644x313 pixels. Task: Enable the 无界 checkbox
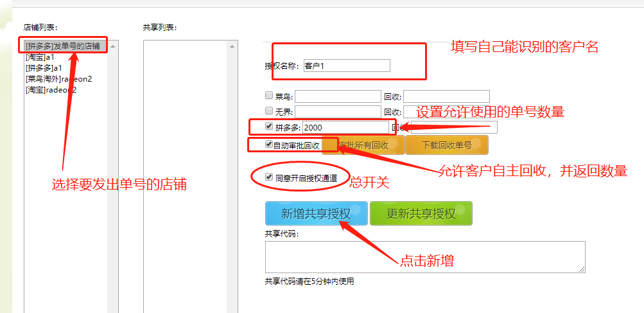pyautogui.click(x=270, y=111)
